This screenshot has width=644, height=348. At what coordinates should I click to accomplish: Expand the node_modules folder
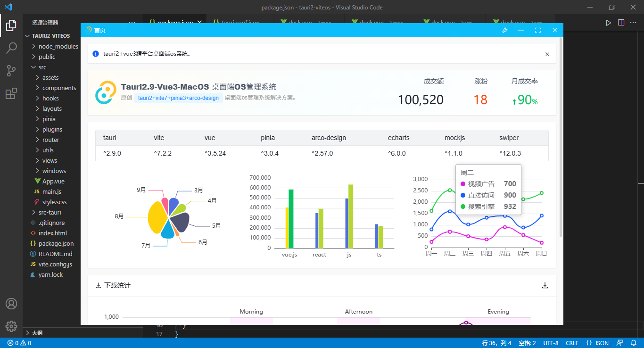coord(33,46)
